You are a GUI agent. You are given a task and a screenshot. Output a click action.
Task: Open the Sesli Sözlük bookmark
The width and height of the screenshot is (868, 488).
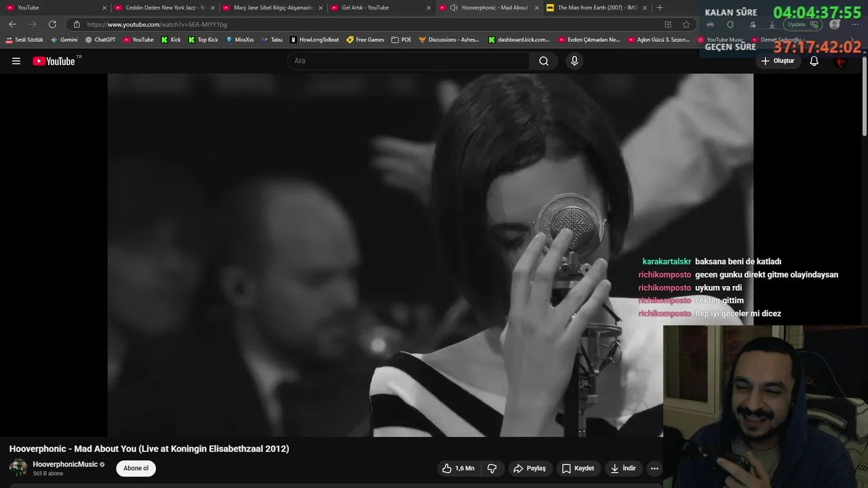(24, 40)
